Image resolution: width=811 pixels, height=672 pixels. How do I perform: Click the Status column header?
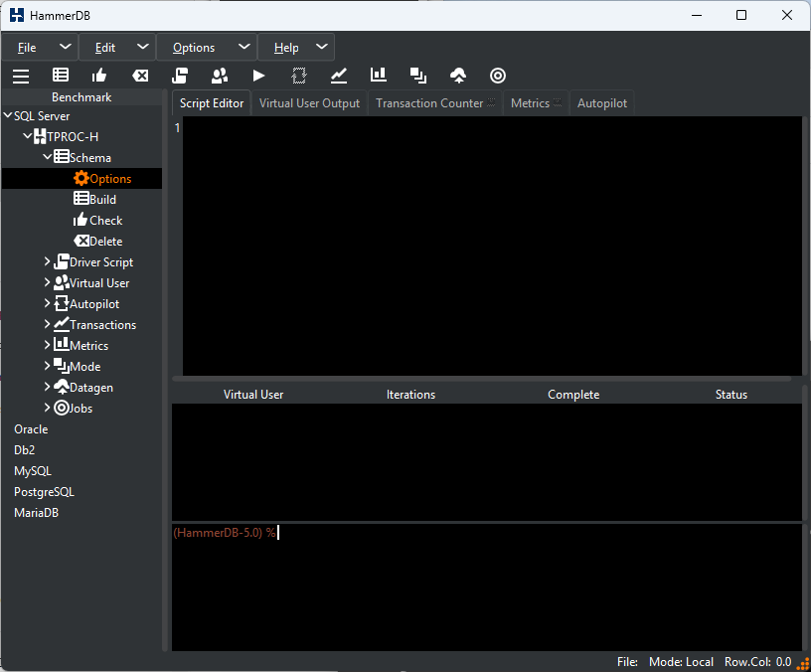pyautogui.click(x=730, y=395)
